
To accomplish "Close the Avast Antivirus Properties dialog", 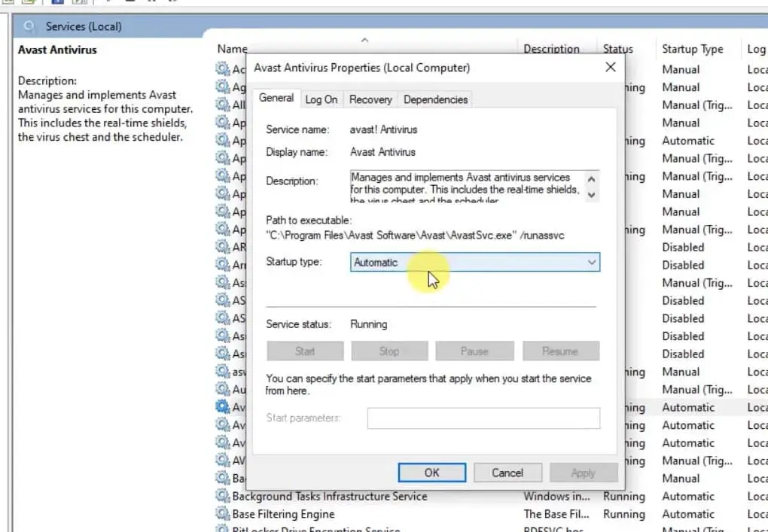I will click(611, 68).
